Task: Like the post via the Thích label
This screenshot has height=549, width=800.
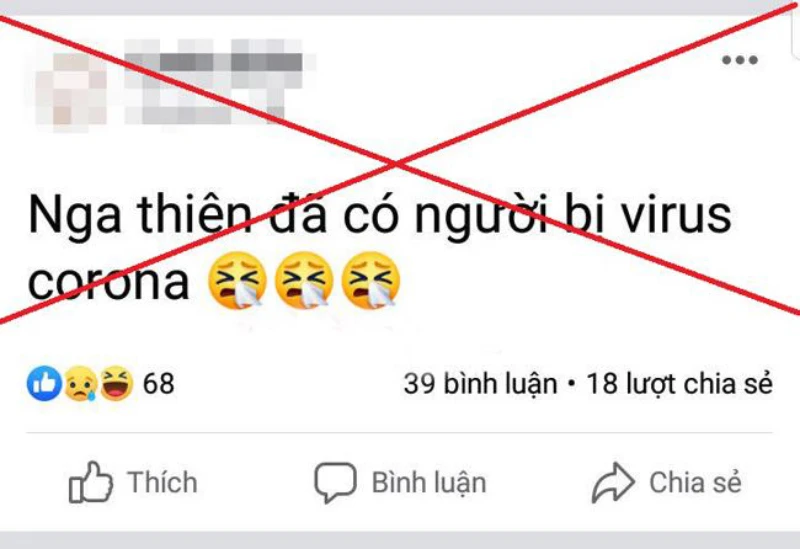Action: point(162,482)
